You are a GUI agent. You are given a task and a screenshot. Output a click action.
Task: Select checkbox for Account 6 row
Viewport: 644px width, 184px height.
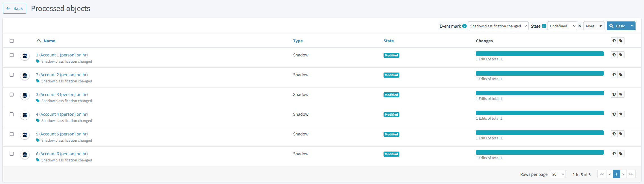point(12,154)
